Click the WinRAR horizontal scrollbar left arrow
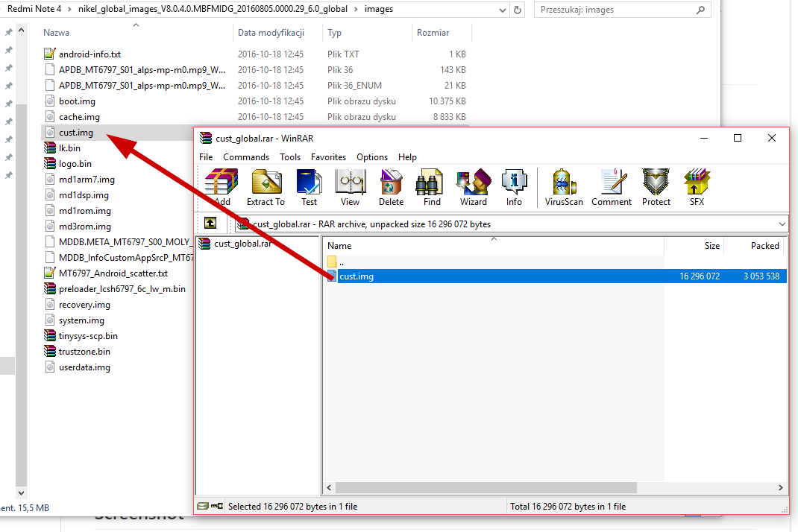The width and height of the screenshot is (798, 532). 330,488
